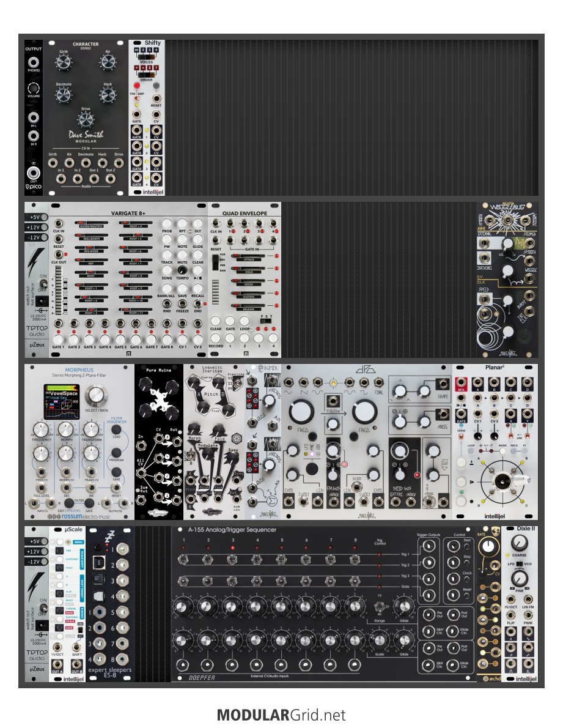Click the Drive knob on the Character module
This screenshot has width=563, height=728.
[86, 119]
